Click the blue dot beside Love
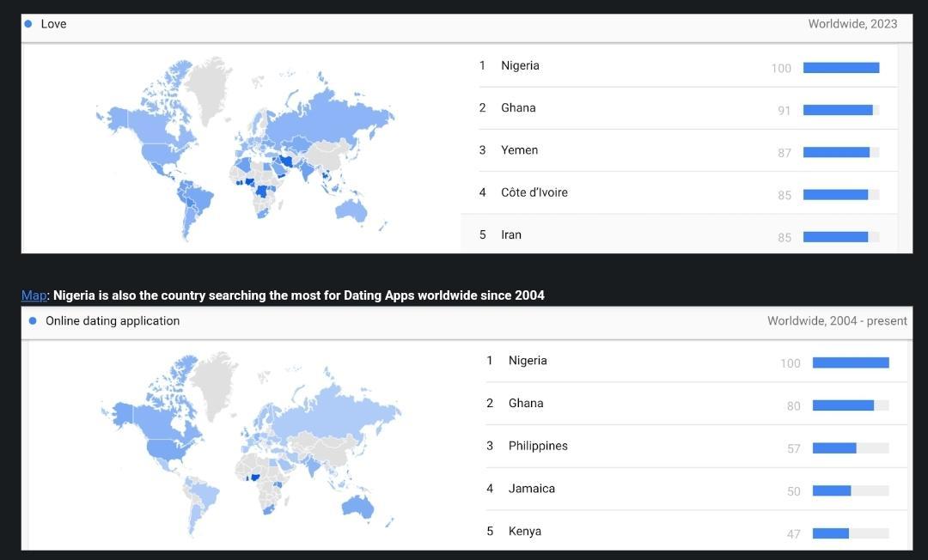The height and width of the screenshot is (560, 928). click(x=28, y=24)
